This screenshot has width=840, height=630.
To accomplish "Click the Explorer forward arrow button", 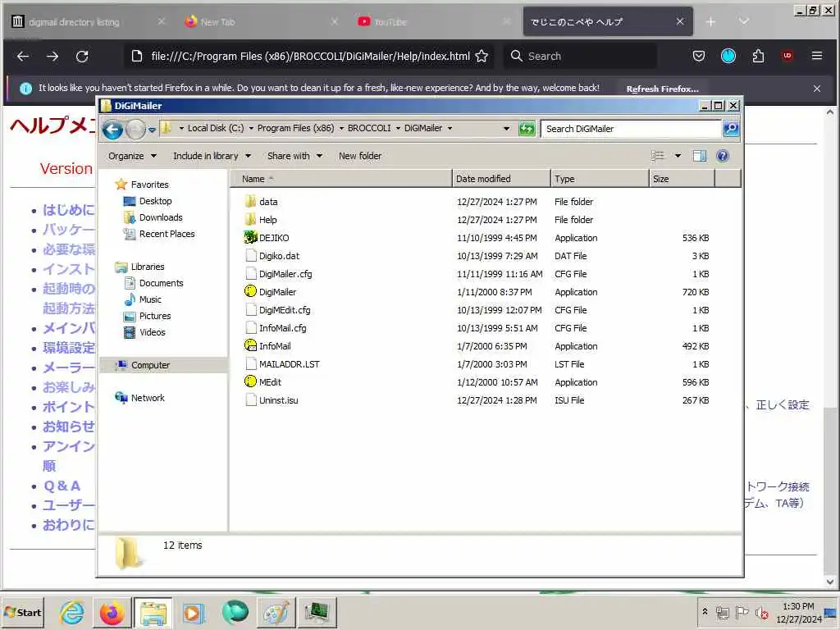I will [x=135, y=129].
